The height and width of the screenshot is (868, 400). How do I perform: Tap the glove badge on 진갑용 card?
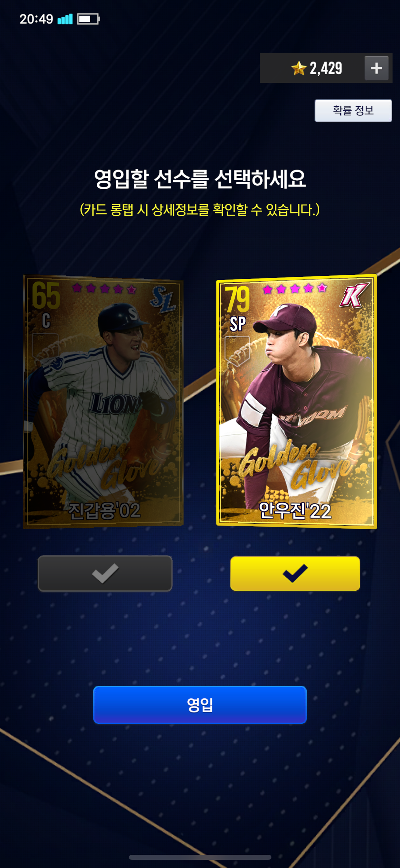pyautogui.click(x=45, y=347)
